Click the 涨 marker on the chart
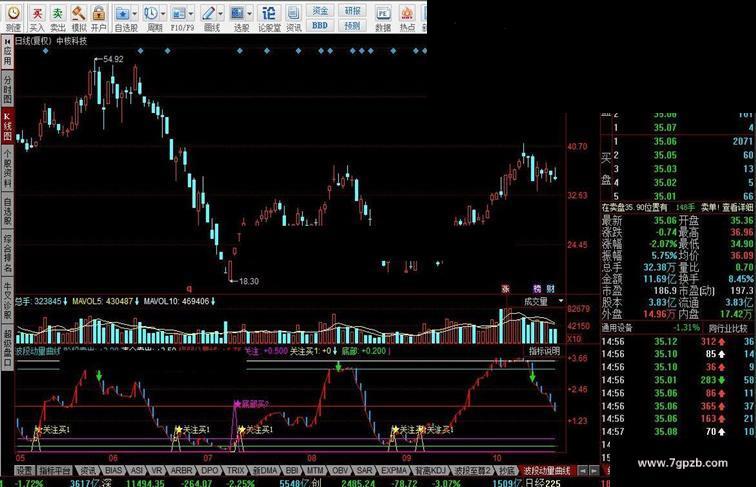The width and height of the screenshot is (756, 487). (x=505, y=289)
